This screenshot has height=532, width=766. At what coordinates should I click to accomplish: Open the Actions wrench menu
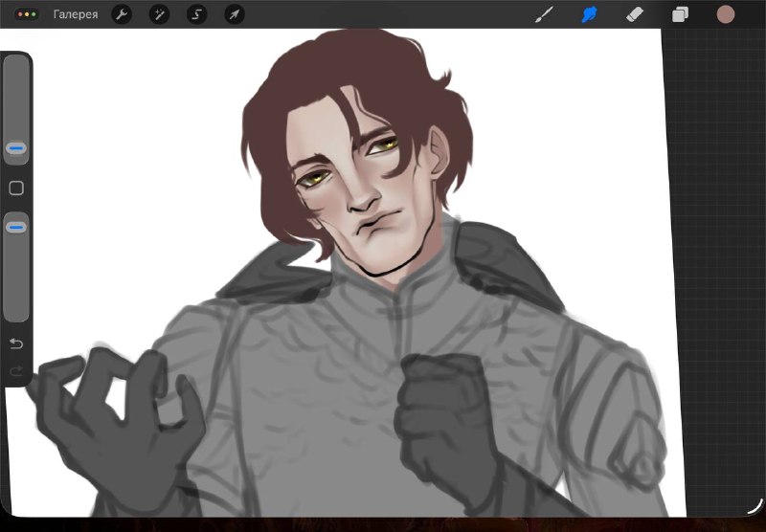pos(122,14)
